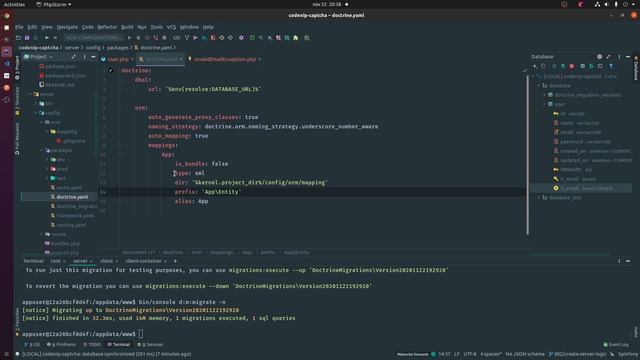
Task: Collapse the Project tool window
Action: pyautogui.click(x=93, y=57)
